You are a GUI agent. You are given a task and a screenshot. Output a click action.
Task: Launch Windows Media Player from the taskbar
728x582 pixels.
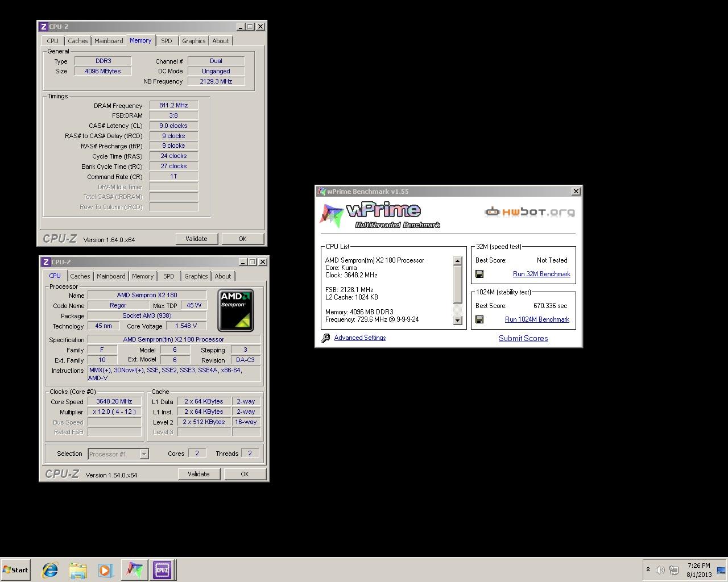[106, 570]
